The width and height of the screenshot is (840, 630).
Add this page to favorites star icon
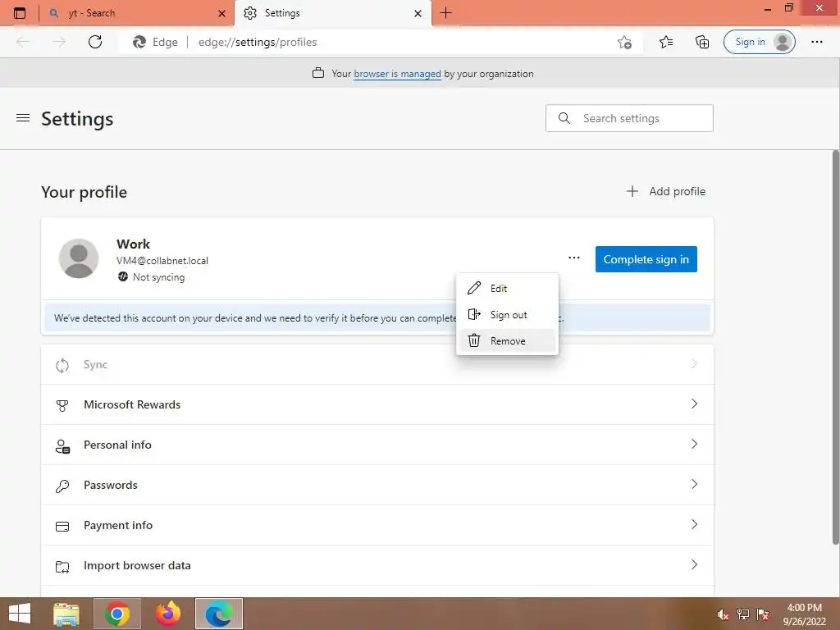pos(624,42)
